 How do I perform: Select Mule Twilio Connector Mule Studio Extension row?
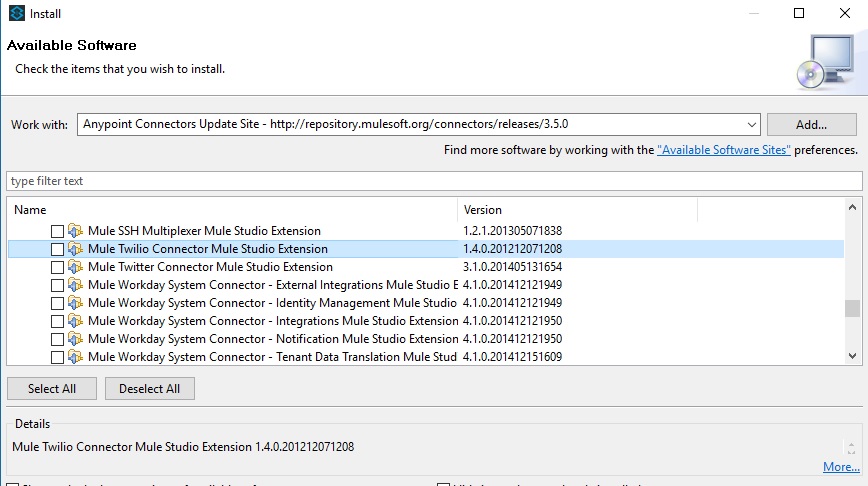(x=208, y=249)
